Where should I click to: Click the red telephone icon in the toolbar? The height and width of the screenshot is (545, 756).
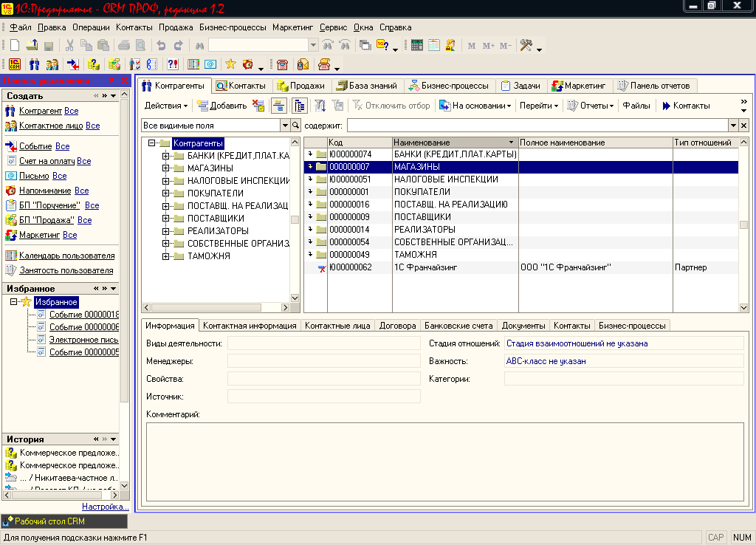(x=282, y=64)
